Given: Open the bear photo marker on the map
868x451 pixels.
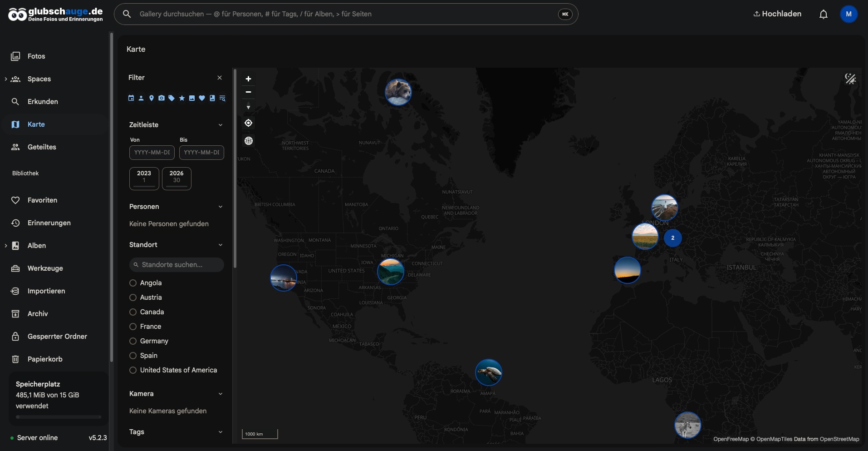Looking at the screenshot, I should pyautogui.click(x=398, y=92).
